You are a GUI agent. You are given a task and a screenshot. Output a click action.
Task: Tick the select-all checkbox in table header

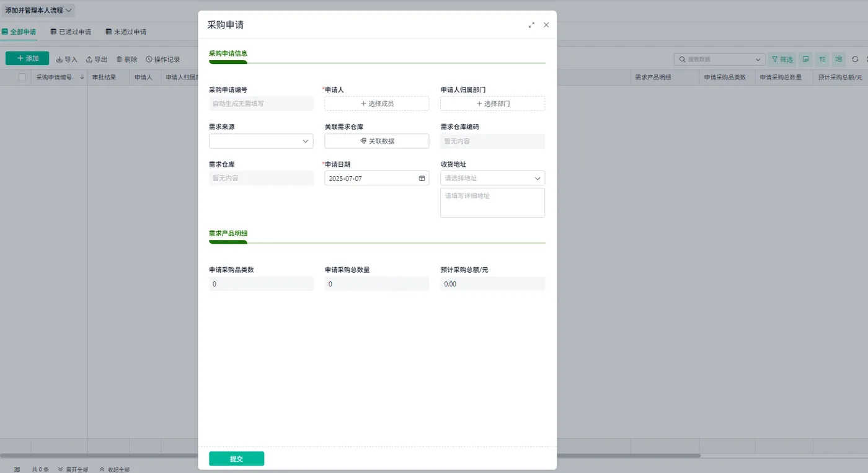[x=22, y=77]
